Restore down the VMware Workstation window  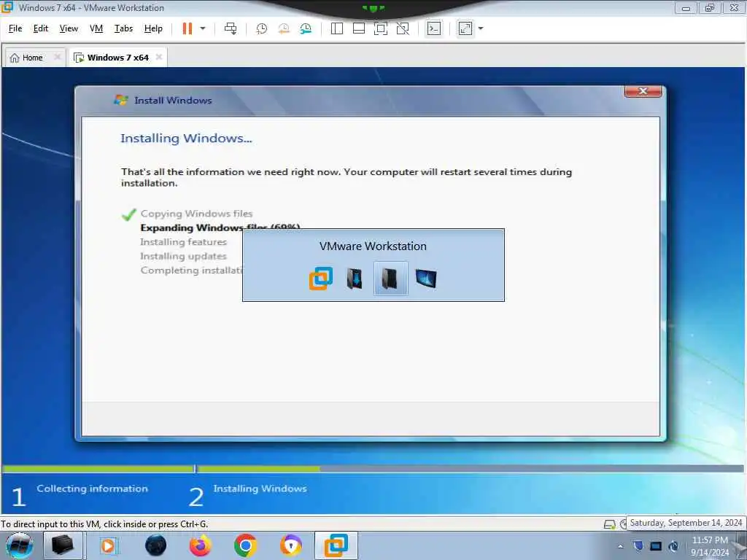click(x=710, y=7)
